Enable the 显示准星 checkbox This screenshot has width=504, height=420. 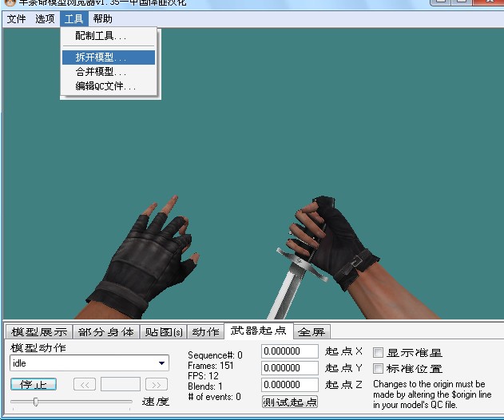click(379, 352)
